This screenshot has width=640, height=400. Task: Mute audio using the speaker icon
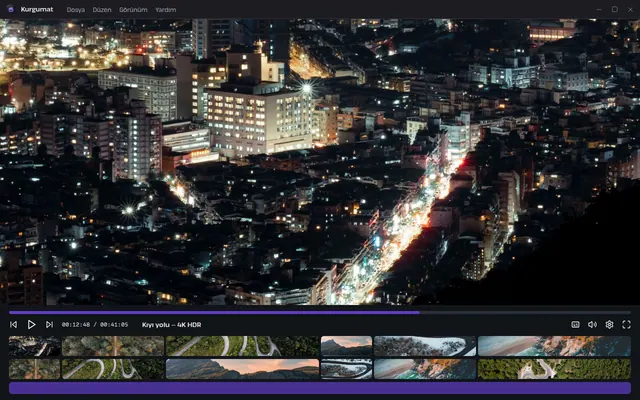(592, 324)
